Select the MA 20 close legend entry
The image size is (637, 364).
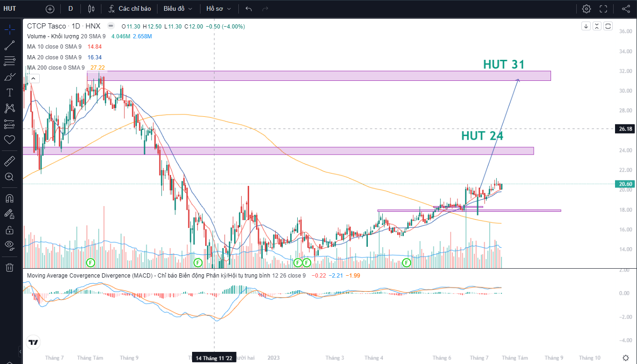(54, 57)
